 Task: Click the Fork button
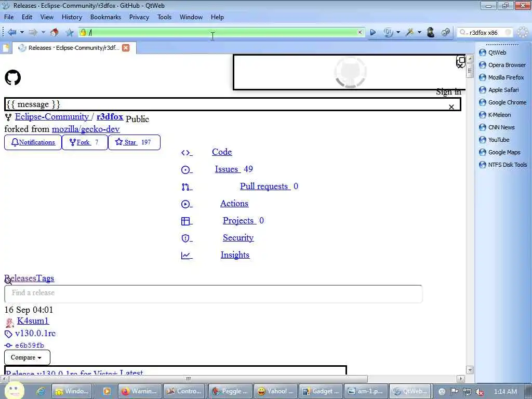point(85,142)
